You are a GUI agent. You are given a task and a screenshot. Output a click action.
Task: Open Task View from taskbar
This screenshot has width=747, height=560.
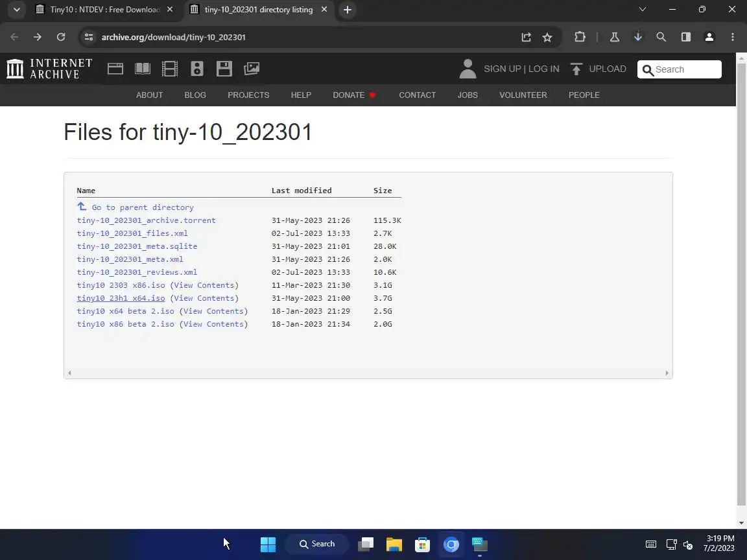(366, 544)
